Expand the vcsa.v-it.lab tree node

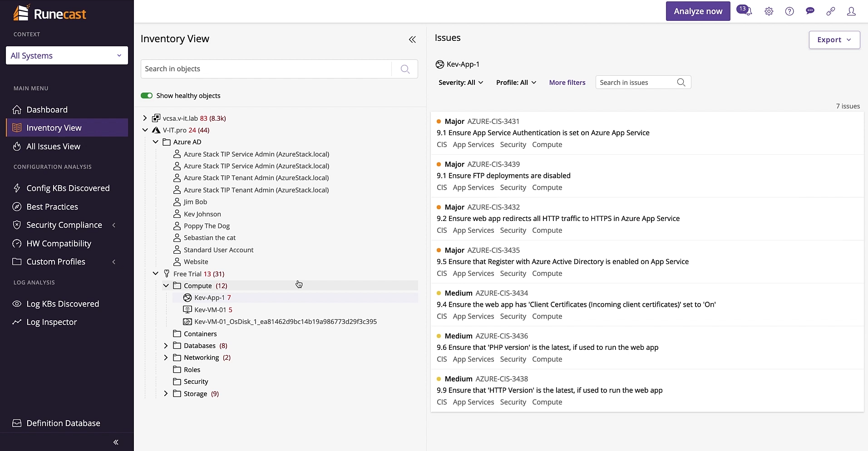pyautogui.click(x=145, y=118)
